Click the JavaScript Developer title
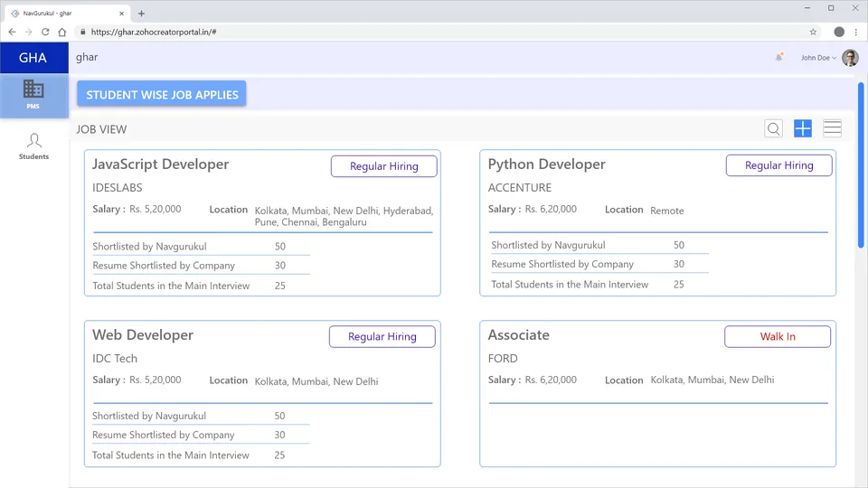 pyautogui.click(x=161, y=164)
